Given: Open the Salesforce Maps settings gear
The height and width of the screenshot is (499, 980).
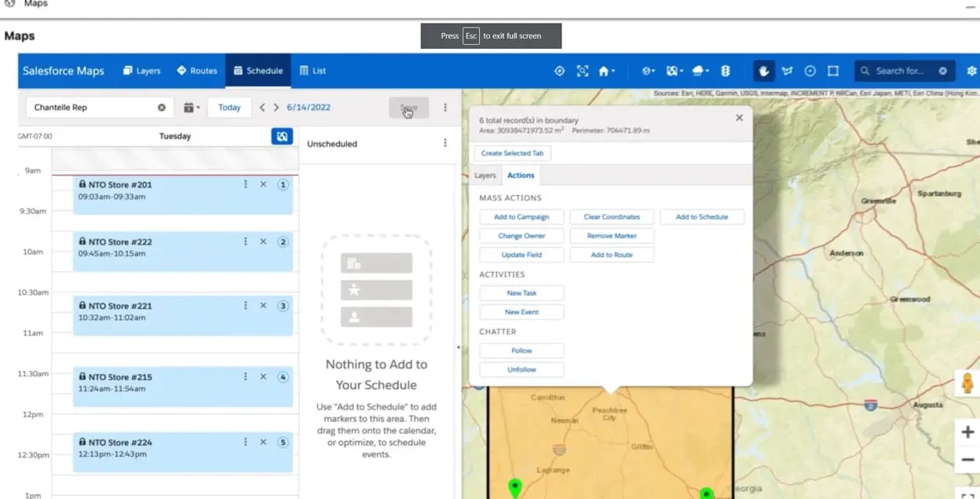Looking at the screenshot, I should click(x=971, y=71).
